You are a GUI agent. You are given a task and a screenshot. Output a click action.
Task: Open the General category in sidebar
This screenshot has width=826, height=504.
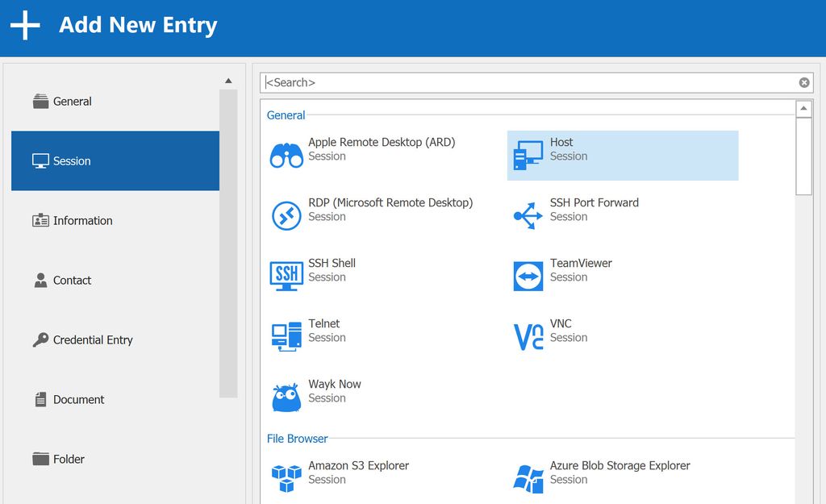coord(73,102)
